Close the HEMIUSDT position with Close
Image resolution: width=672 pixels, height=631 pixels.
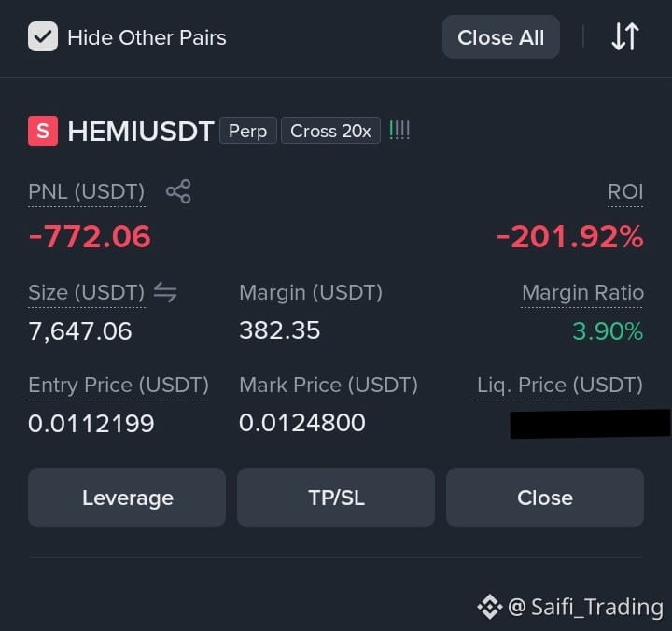point(545,498)
